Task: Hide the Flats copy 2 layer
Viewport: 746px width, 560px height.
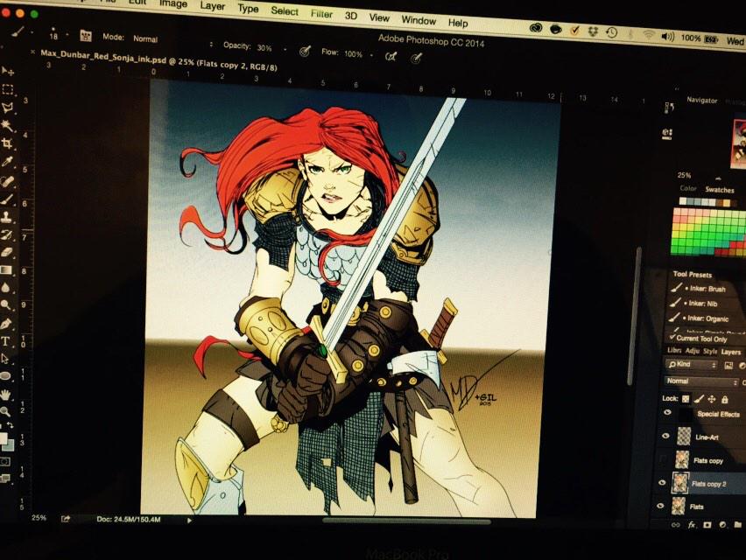Action: 662,482
